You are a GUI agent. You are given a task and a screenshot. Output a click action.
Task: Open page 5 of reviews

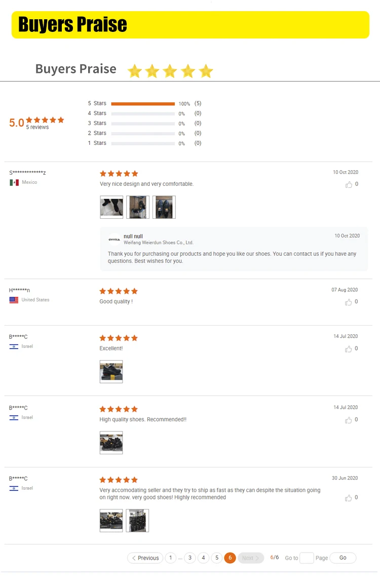(217, 558)
